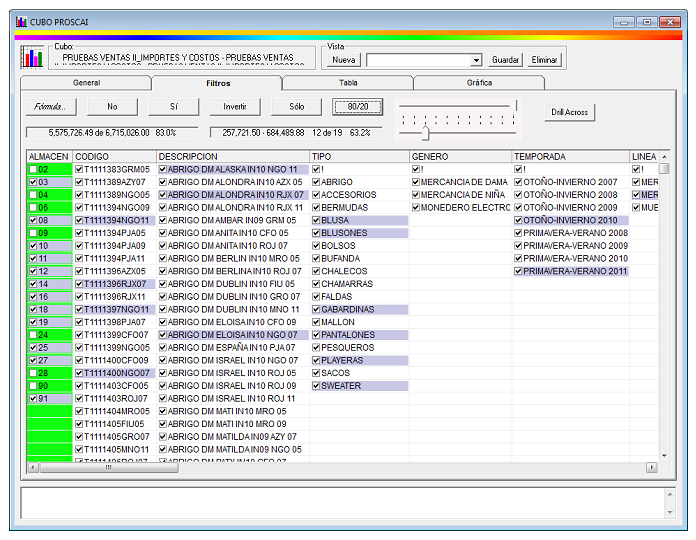Open the Tabla tab
This screenshot has width=696, height=540.
(348, 83)
